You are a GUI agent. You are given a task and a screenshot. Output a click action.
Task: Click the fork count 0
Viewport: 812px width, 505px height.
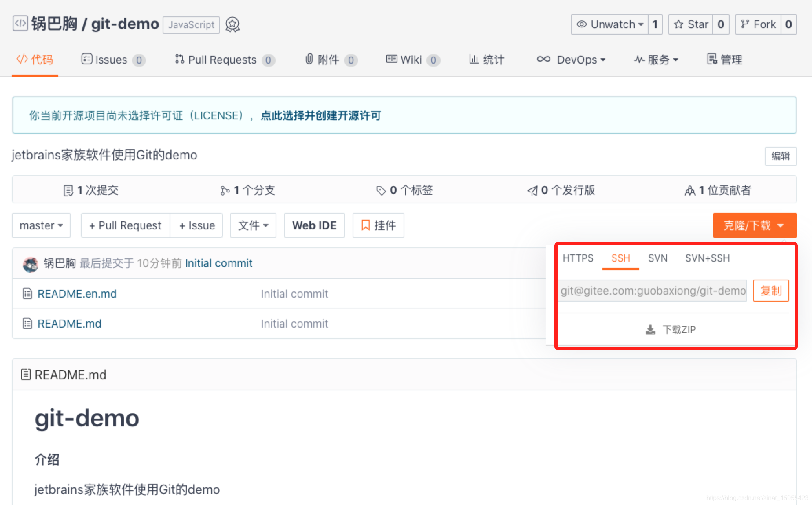point(788,24)
